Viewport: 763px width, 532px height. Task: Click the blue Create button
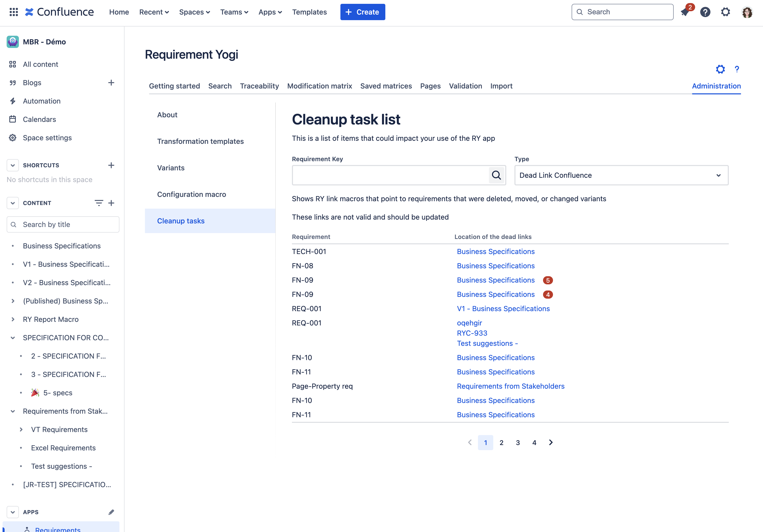coord(363,12)
